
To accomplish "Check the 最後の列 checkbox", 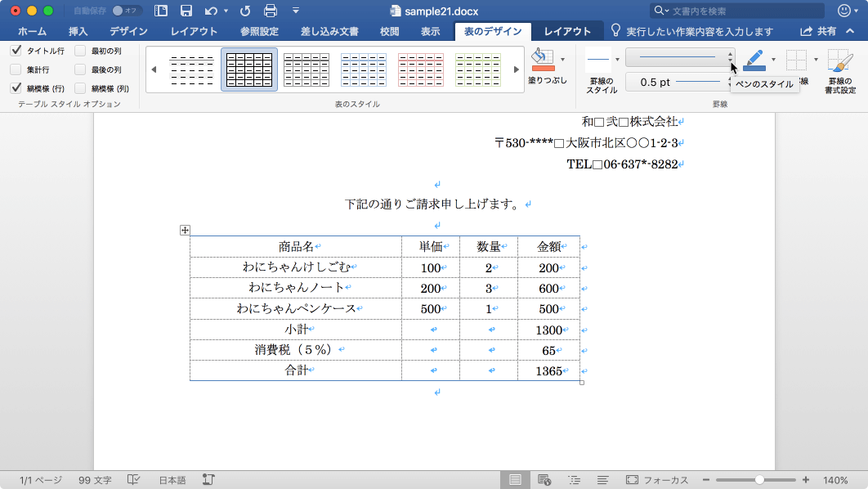I will [80, 70].
